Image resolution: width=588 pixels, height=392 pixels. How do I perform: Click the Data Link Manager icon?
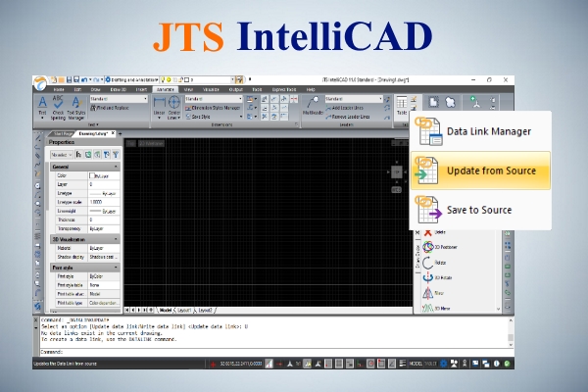(x=428, y=132)
